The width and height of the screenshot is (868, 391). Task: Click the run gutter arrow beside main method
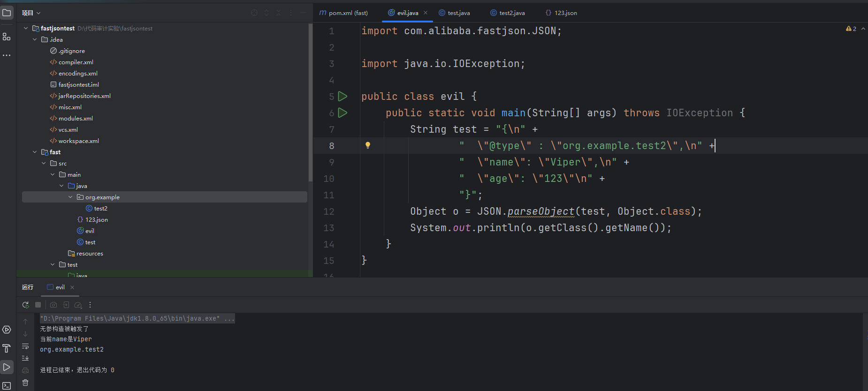coord(343,113)
